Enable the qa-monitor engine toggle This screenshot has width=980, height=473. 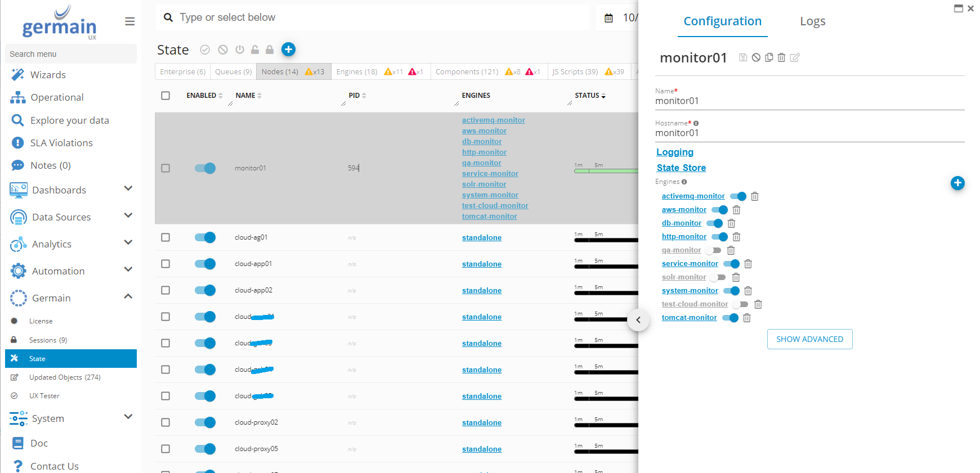[714, 250]
